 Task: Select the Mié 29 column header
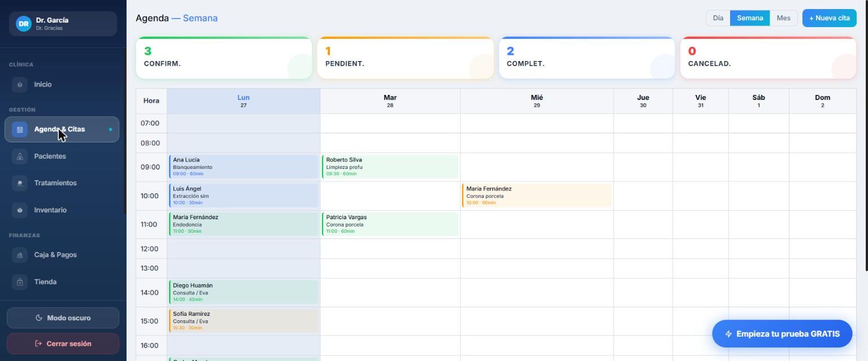click(x=537, y=101)
